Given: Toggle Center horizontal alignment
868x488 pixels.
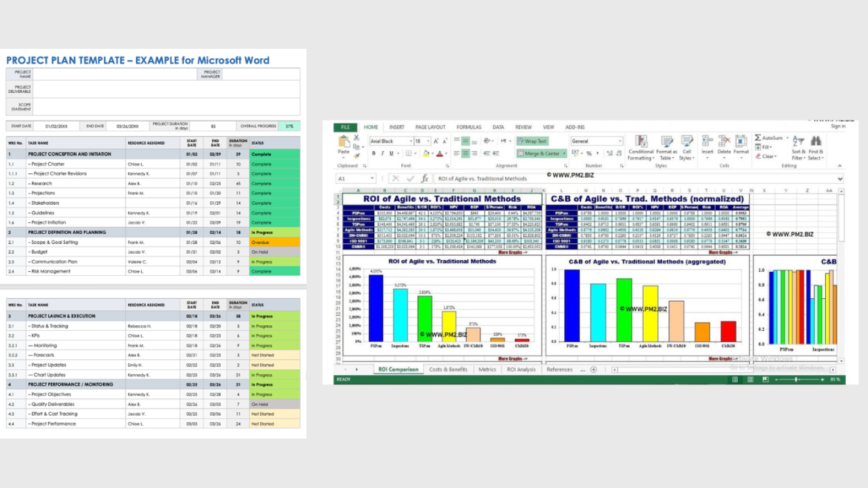Looking at the screenshot, I should click(465, 153).
